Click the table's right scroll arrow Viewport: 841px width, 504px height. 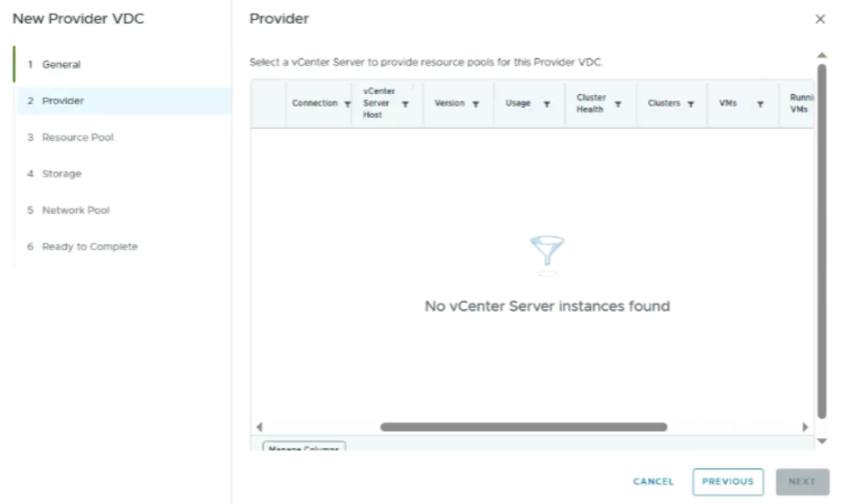[x=805, y=427]
